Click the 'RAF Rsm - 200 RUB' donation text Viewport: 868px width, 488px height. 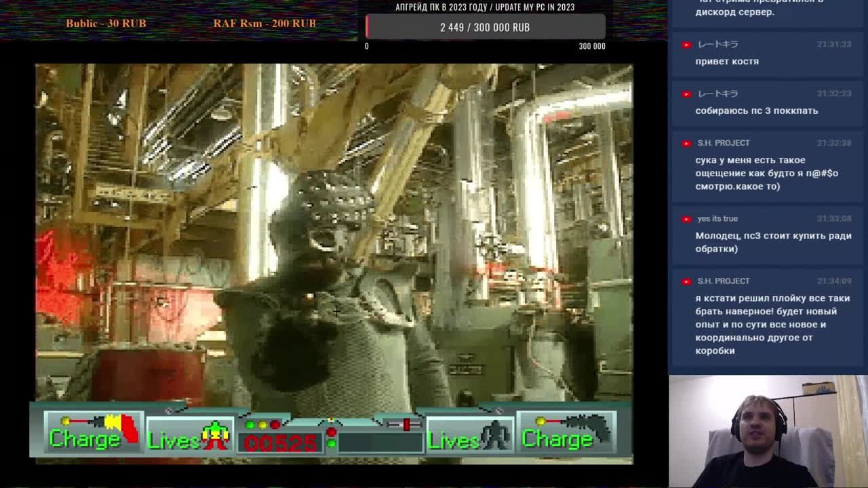tap(264, 23)
